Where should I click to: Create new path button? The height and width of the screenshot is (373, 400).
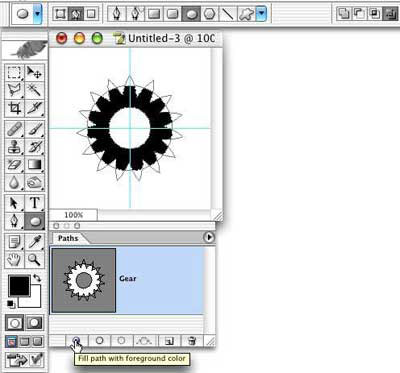169,341
